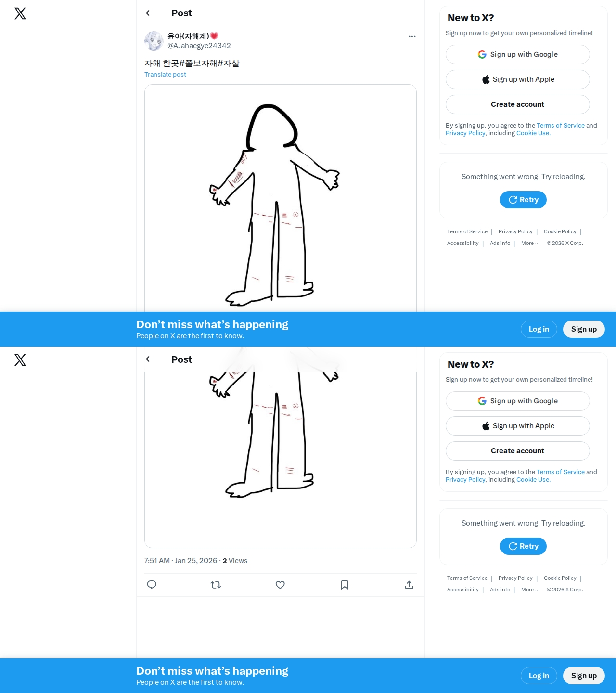The image size is (616, 693).
Task: Click the upper Retry button
Action: coord(523,200)
